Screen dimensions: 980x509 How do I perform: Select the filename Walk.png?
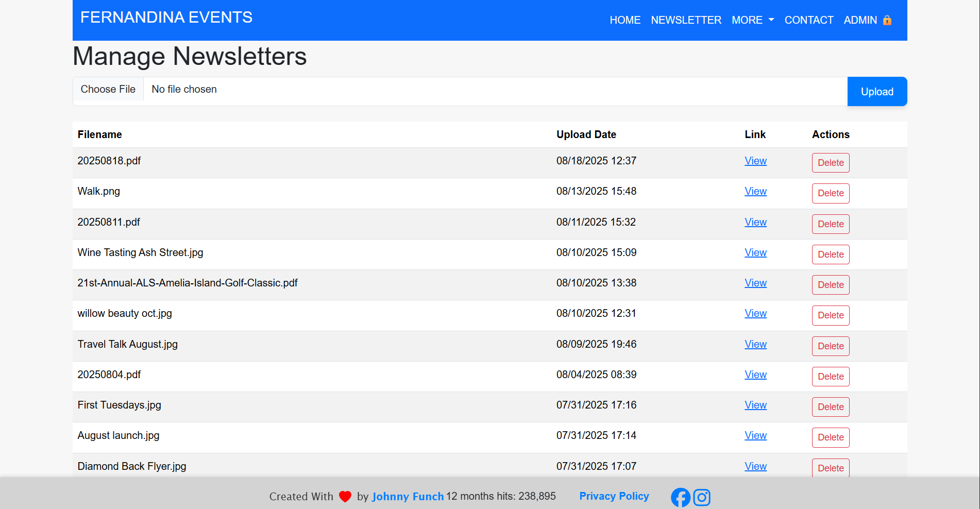[99, 191]
